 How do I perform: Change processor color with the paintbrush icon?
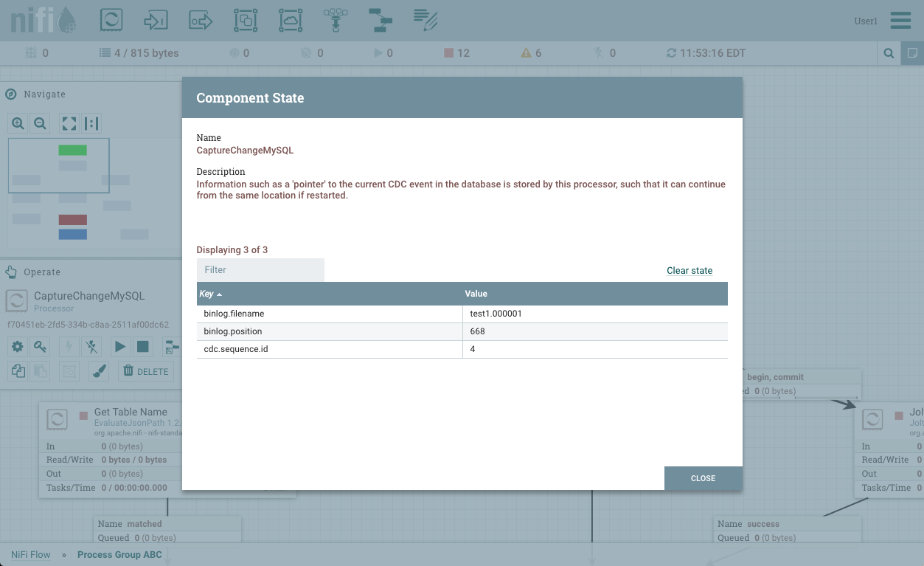click(99, 371)
